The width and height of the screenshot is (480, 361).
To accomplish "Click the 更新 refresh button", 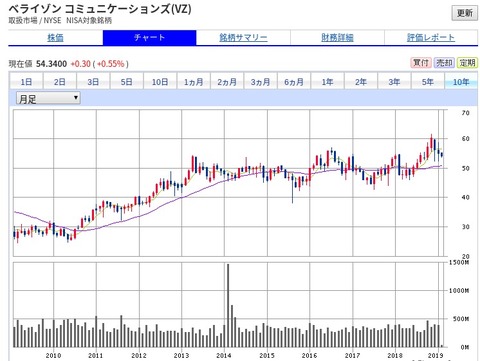I will click(465, 13).
